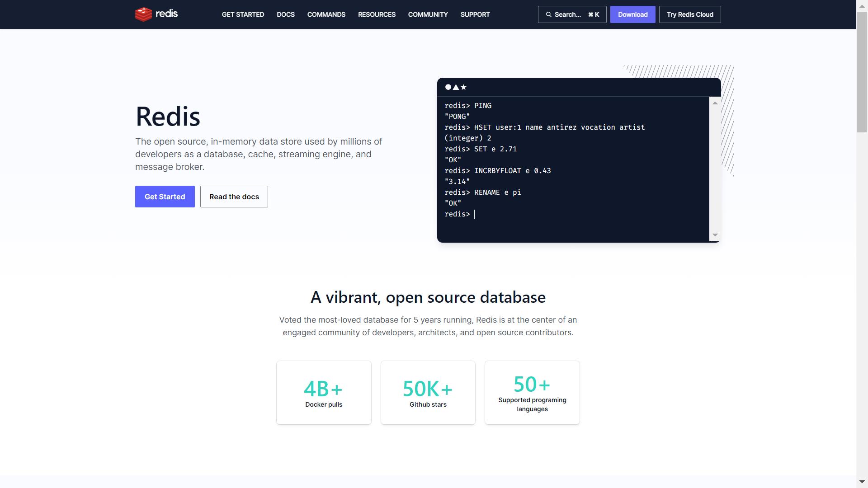The height and width of the screenshot is (488, 868).
Task: Click the '⌘ K' shortcut hint
Action: pyautogui.click(x=594, y=14)
